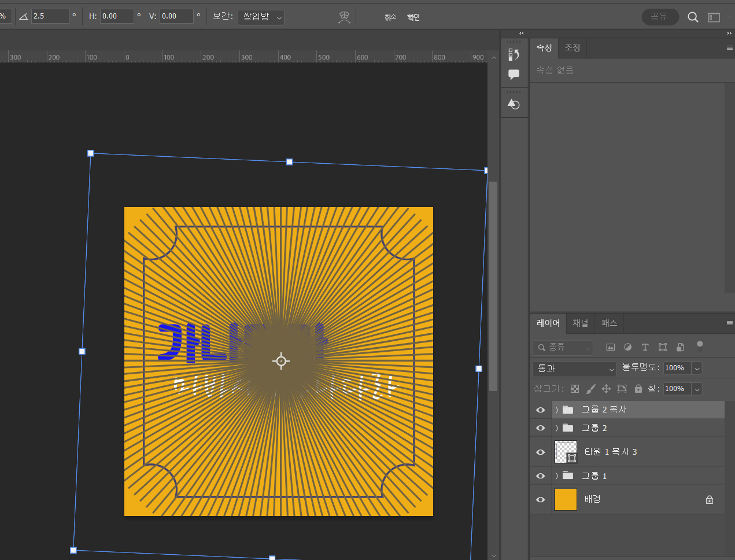The width and height of the screenshot is (735, 560).
Task: Click the H skew field
Action: click(117, 16)
